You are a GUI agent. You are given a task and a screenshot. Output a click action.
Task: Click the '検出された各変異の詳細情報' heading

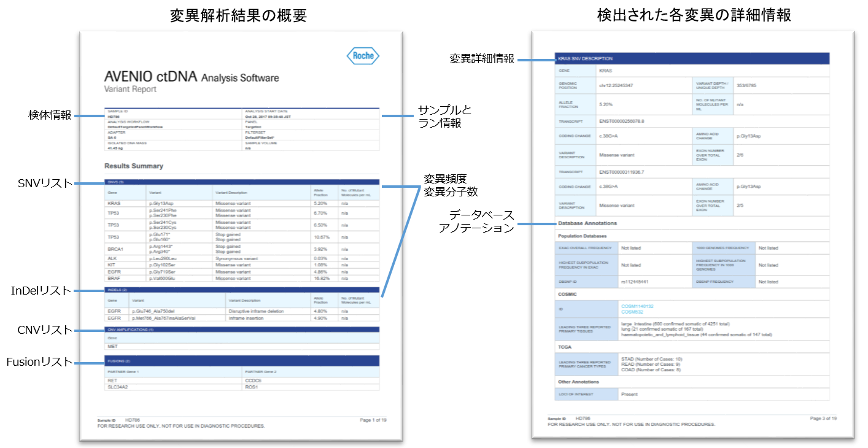click(x=693, y=15)
